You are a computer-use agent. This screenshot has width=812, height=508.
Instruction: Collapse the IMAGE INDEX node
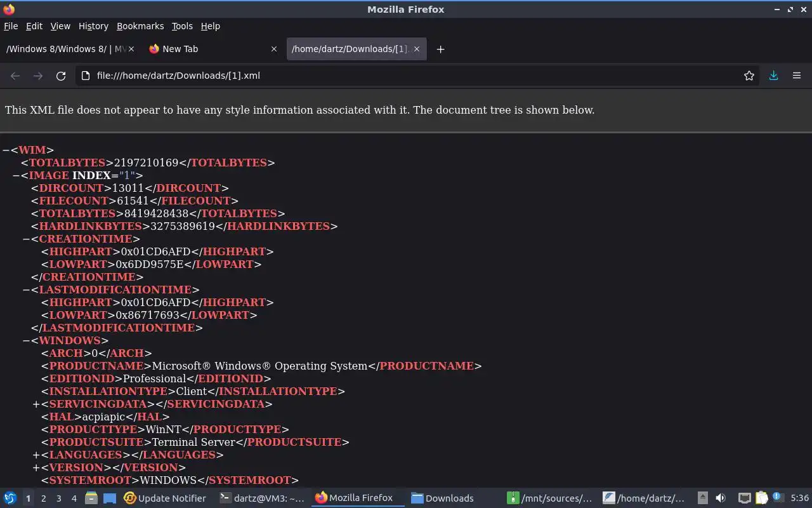click(16, 175)
